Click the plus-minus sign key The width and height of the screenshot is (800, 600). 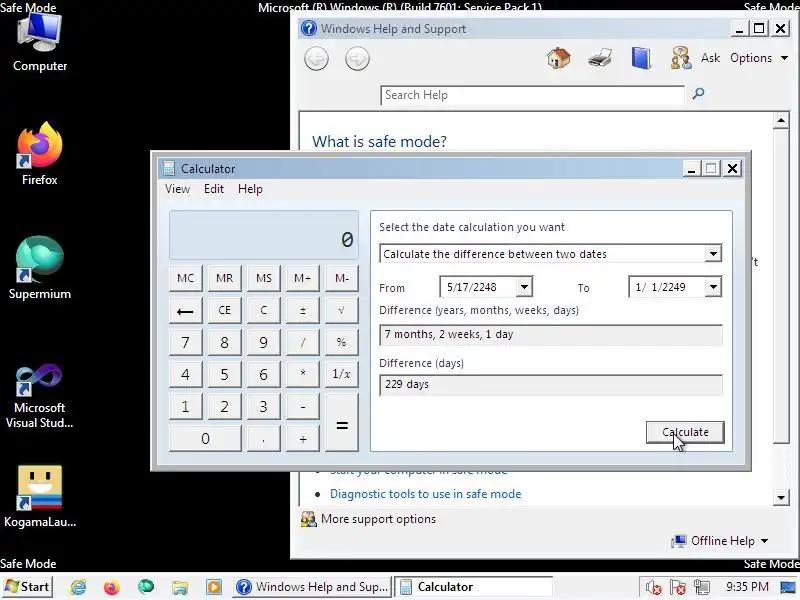[x=303, y=311]
